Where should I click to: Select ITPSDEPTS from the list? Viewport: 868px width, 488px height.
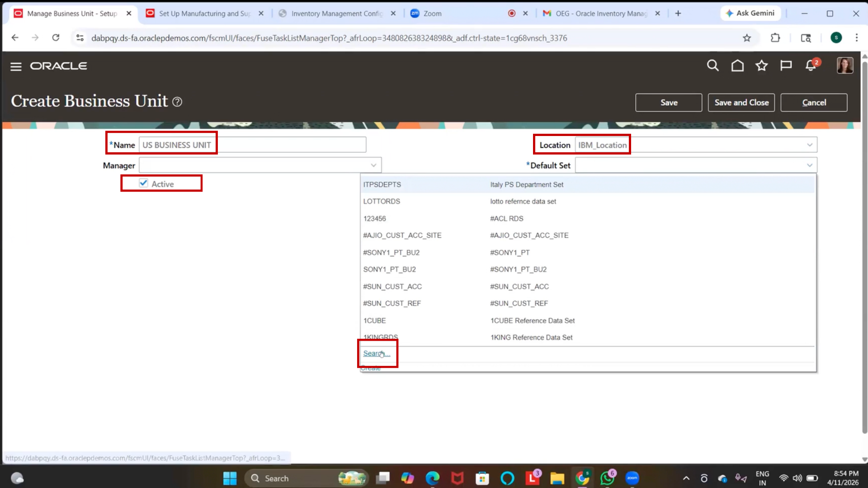point(382,184)
